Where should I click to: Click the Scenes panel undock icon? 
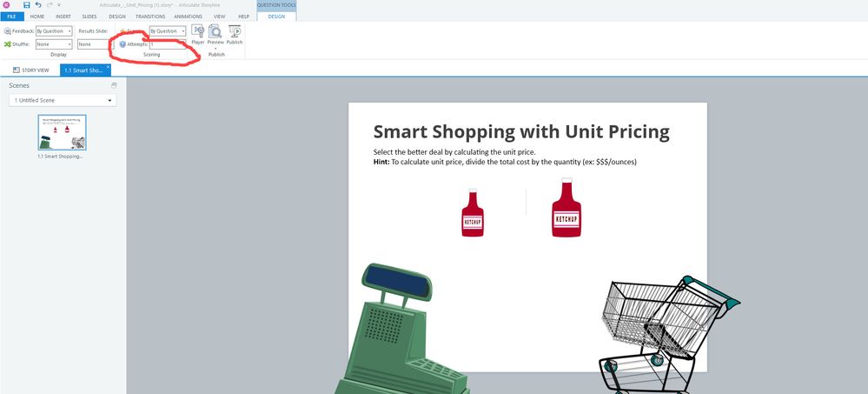click(114, 85)
